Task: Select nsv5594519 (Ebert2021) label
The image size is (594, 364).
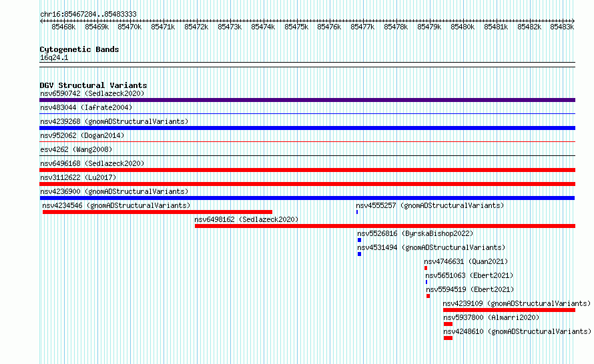Action: (470, 289)
